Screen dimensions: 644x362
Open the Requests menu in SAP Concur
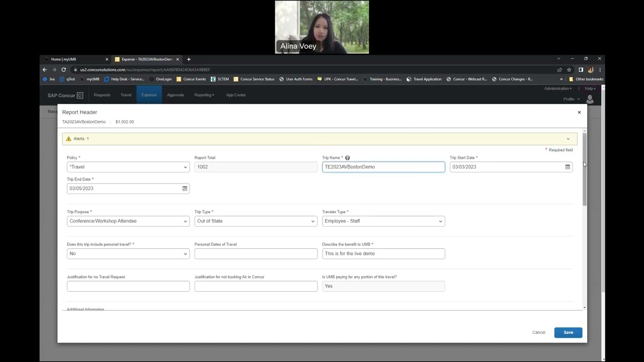coord(102,95)
